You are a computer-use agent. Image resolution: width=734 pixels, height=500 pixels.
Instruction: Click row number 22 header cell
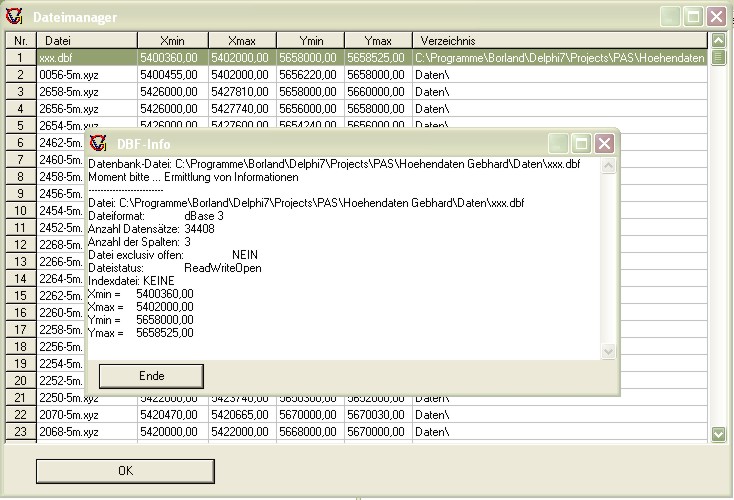(x=21, y=415)
